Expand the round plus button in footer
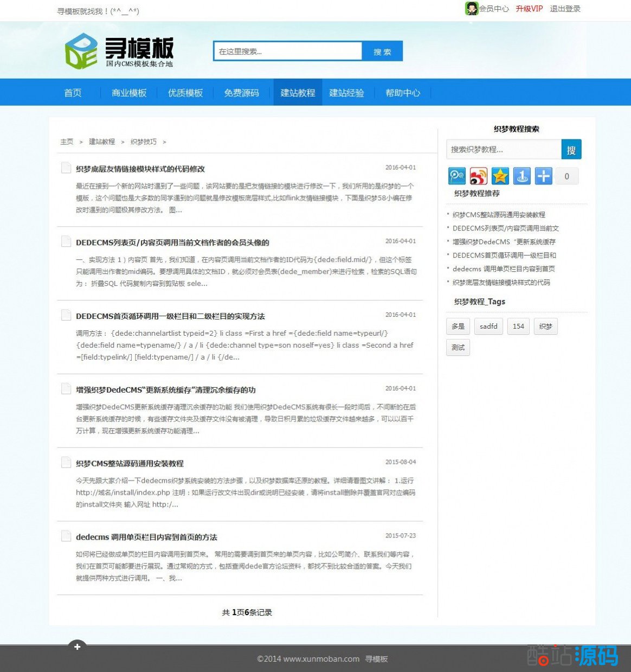631x672 pixels. tap(77, 647)
